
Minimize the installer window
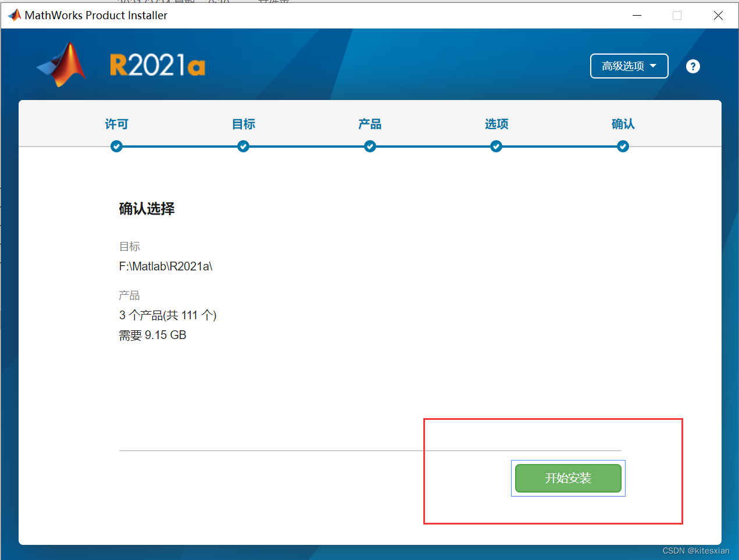pyautogui.click(x=637, y=16)
